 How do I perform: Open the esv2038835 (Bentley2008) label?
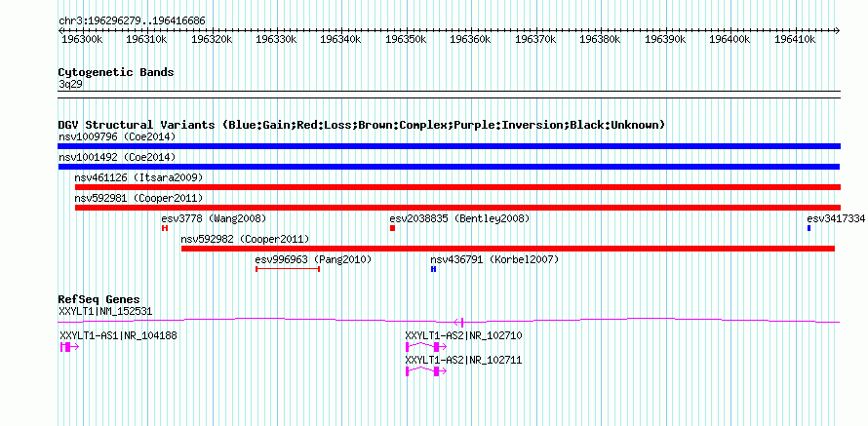tap(459, 218)
